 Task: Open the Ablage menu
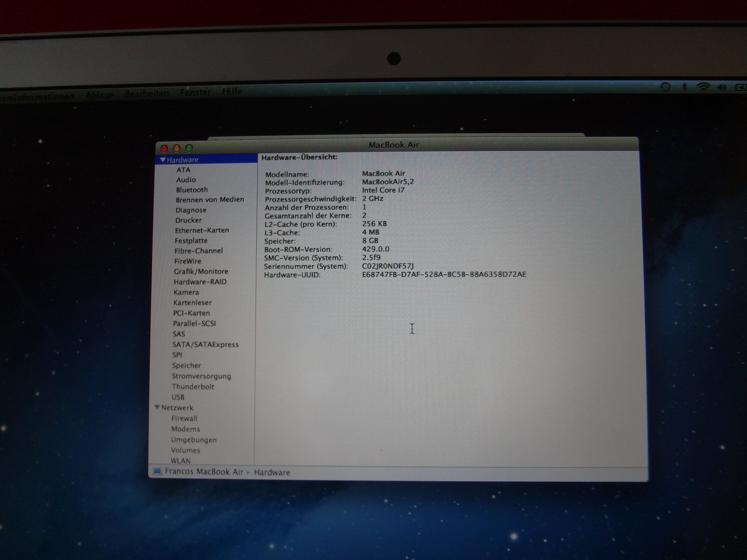pos(99,95)
